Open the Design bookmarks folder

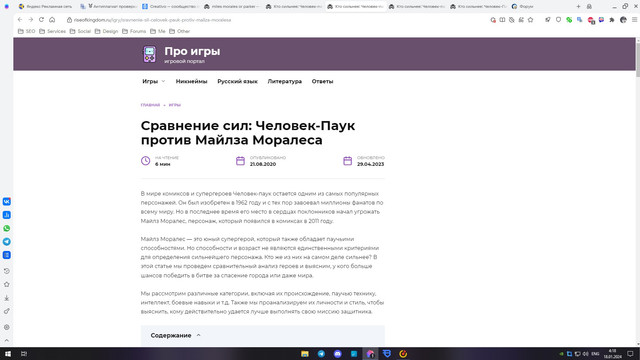click(x=106, y=31)
